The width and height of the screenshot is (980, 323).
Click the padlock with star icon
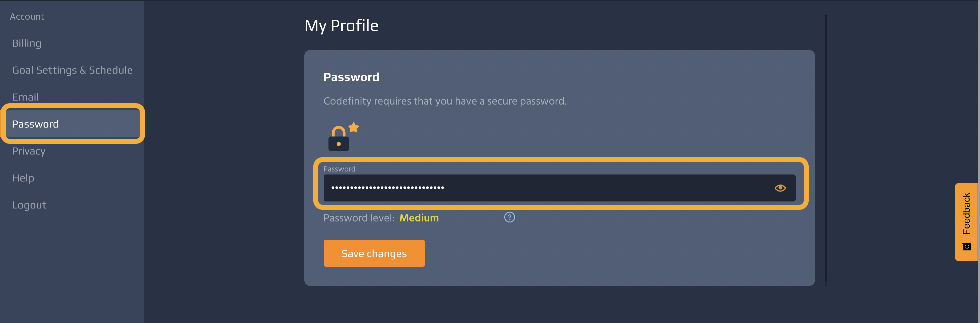(342, 138)
